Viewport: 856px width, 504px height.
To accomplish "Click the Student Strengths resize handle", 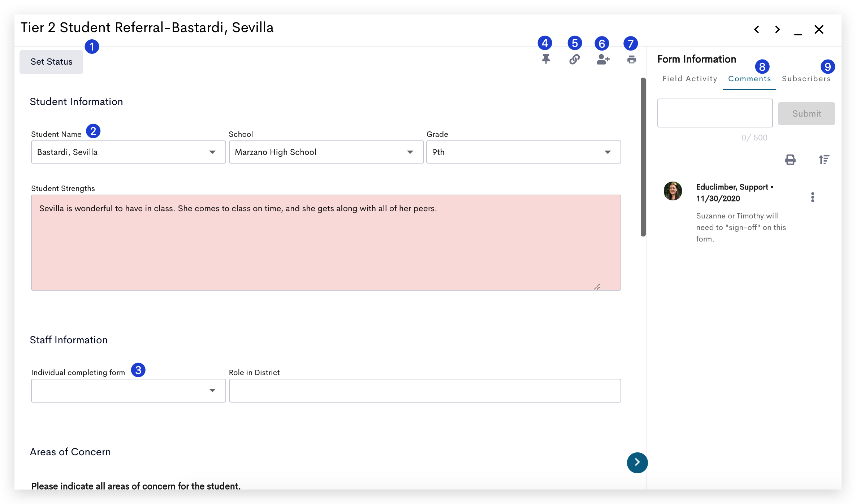I will click(x=597, y=287).
